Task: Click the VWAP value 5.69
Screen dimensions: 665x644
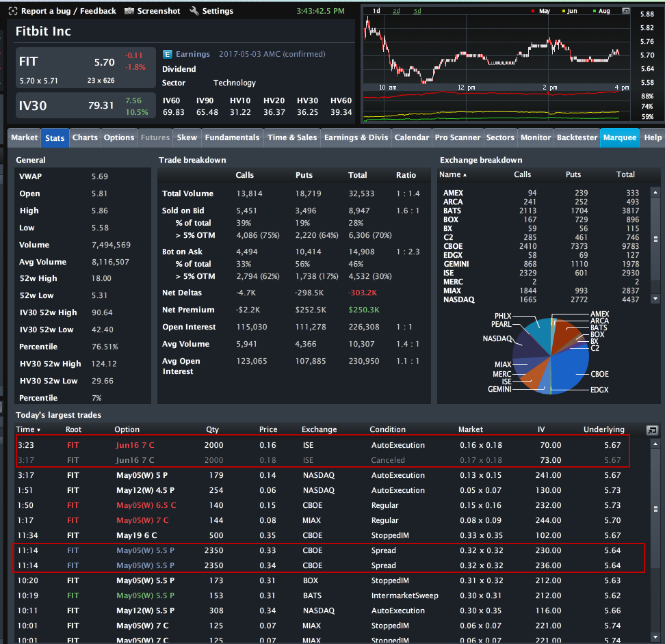Action: coord(100,176)
